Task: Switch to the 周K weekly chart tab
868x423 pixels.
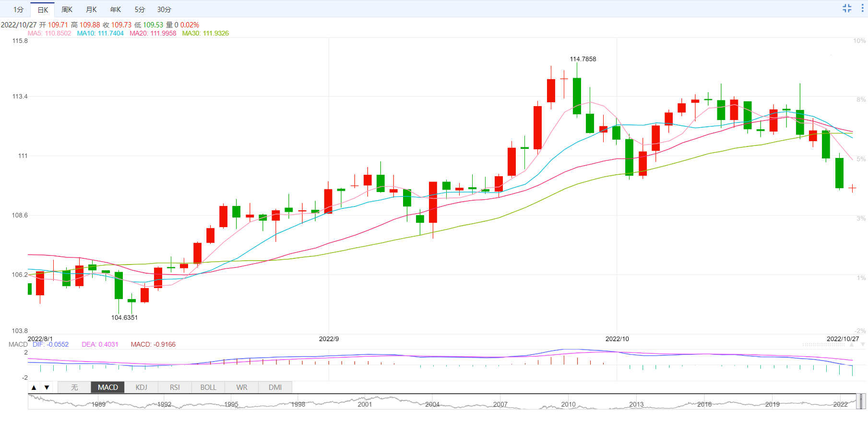Action: tap(67, 10)
